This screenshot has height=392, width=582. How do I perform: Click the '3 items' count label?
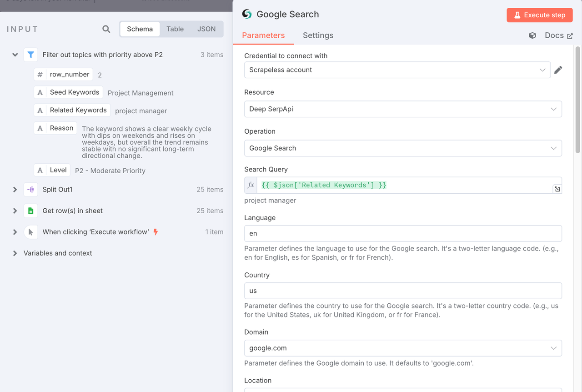(212, 55)
